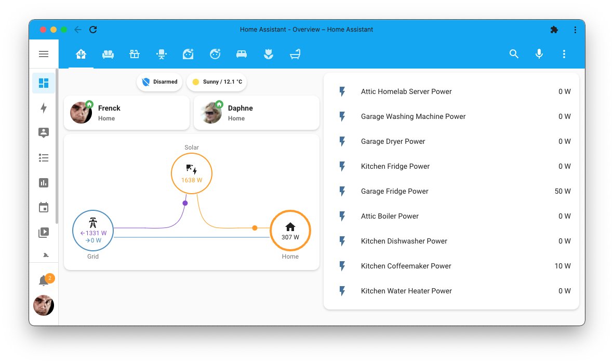Open Kitchen Dishwasher Power entity
Viewport: 614px width, 364px height.
pyautogui.click(x=451, y=241)
